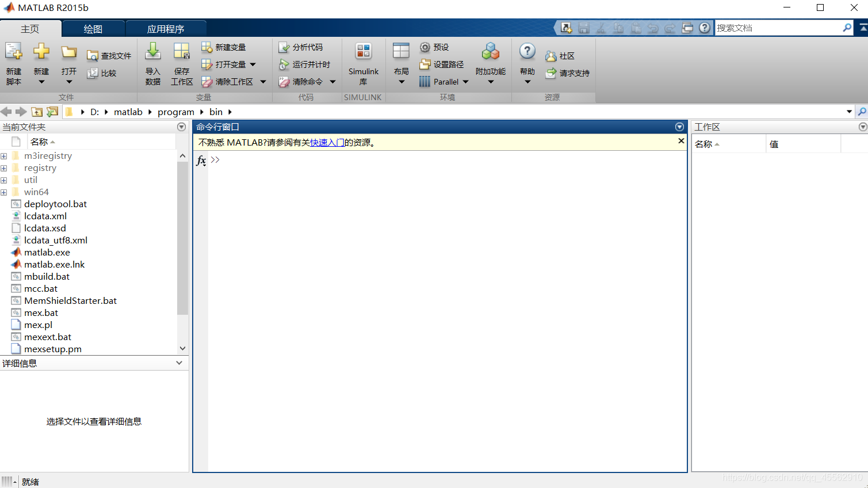Click New Variable (新建变量)
The height and width of the screenshot is (488, 868).
pos(224,47)
